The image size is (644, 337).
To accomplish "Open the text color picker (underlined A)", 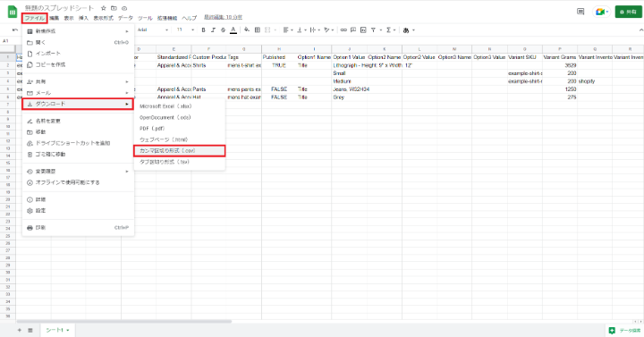I will 233,30.
